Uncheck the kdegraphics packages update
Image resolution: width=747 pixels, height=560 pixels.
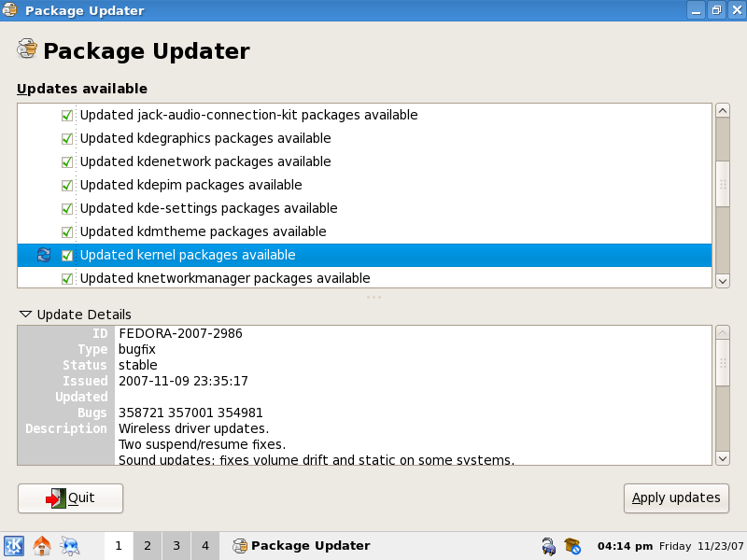[67, 138]
